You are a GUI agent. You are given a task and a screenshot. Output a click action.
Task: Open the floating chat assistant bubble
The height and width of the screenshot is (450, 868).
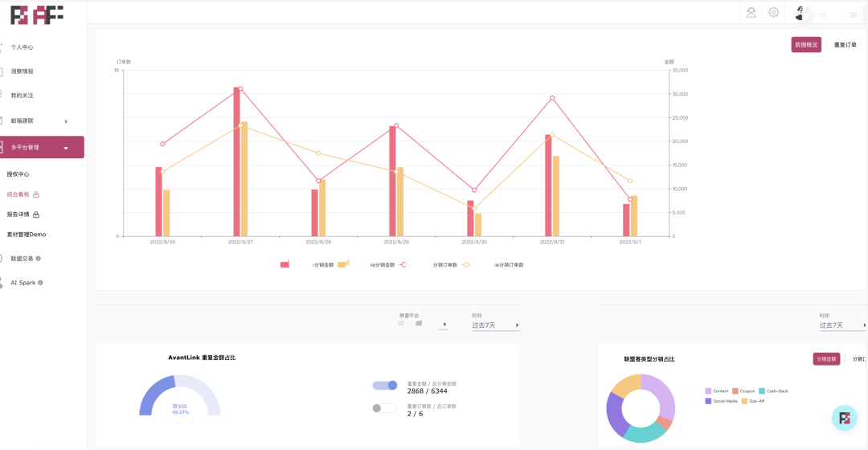click(x=844, y=418)
